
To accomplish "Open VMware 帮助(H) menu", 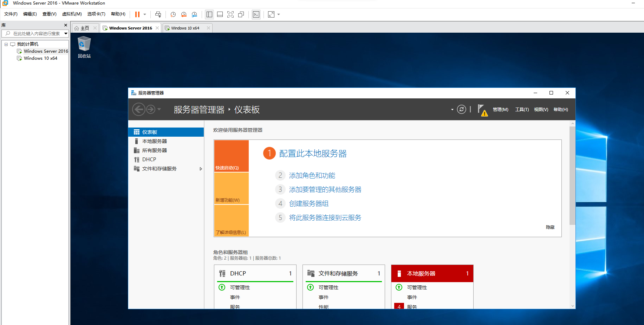I will point(118,14).
